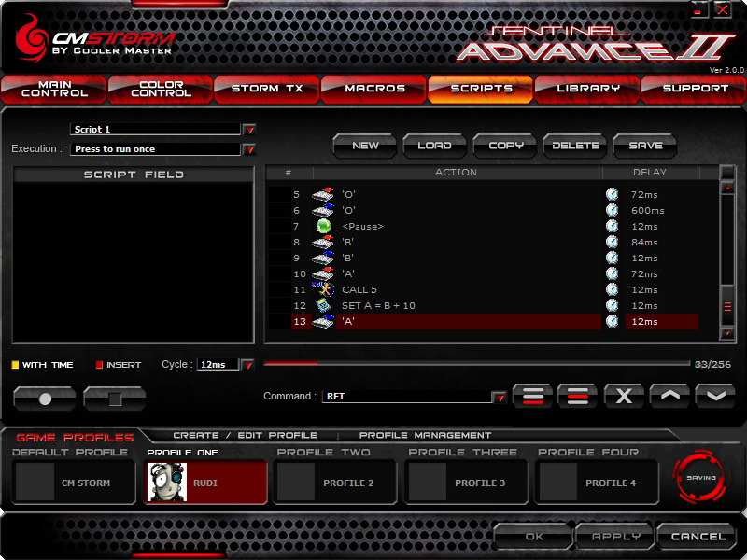Click the circular Saving indicator

point(701,477)
